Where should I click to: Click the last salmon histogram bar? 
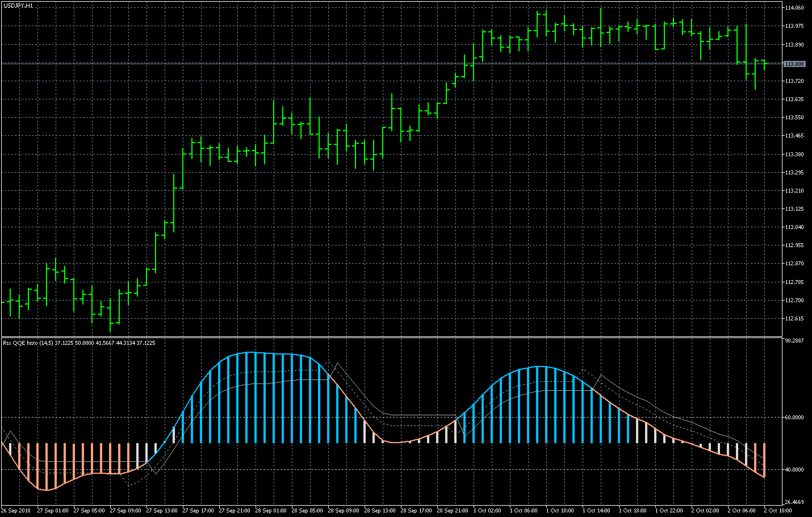coord(764,460)
